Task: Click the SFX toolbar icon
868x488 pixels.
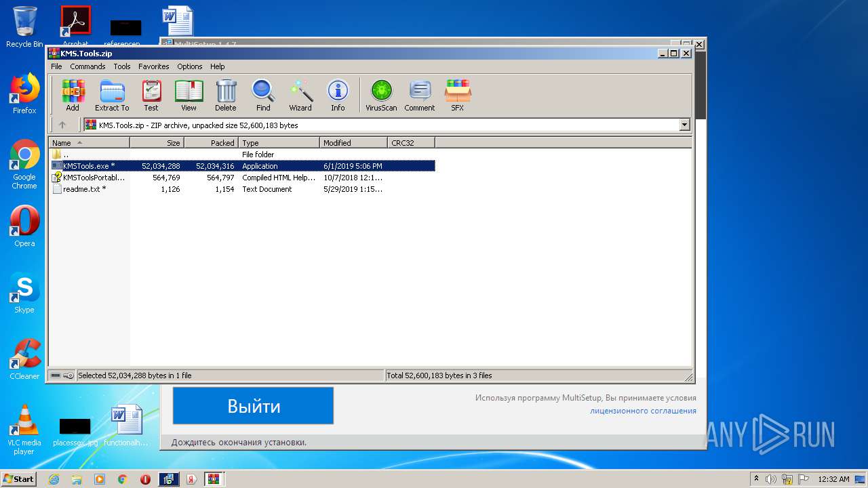Action: pyautogui.click(x=458, y=96)
